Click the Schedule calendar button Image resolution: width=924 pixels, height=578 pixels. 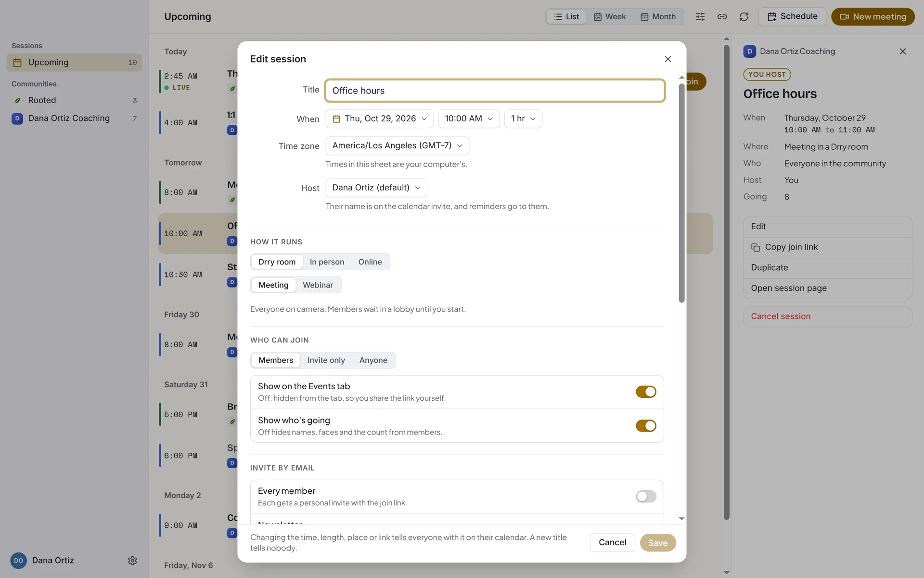click(x=792, y=16)
